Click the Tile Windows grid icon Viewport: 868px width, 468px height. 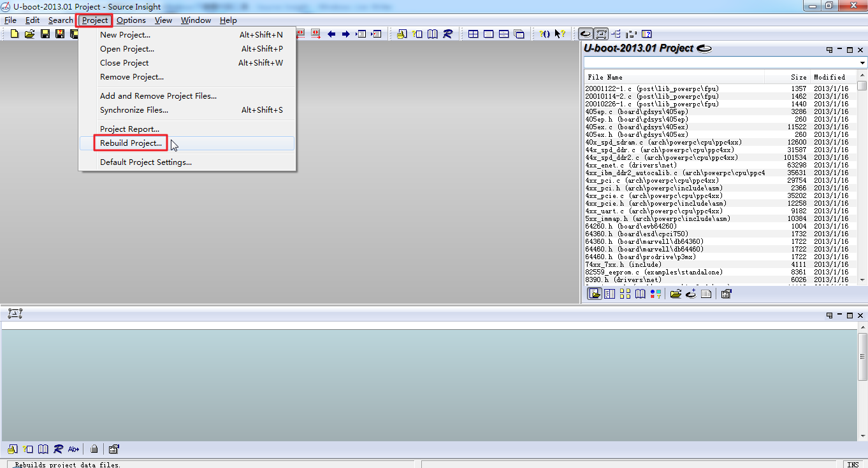(x=473, y=34)
